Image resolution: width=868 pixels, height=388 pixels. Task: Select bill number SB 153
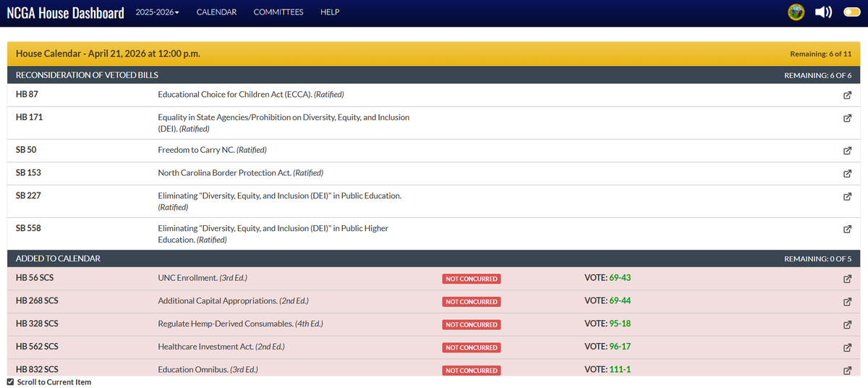(28, 173)
